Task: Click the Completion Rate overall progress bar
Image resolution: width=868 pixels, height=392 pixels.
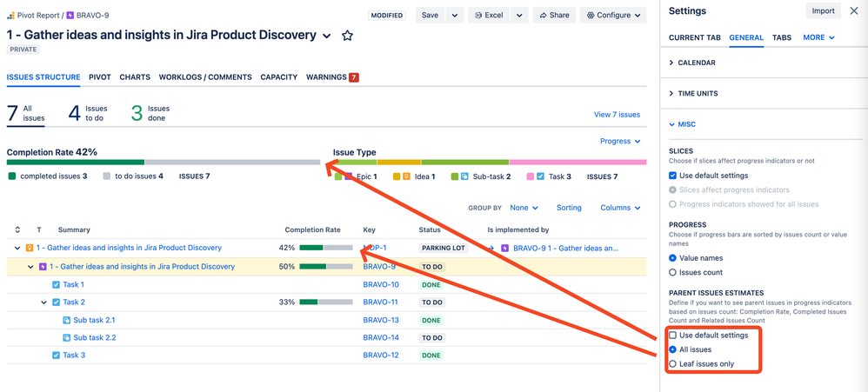Action: coord(164,163)
